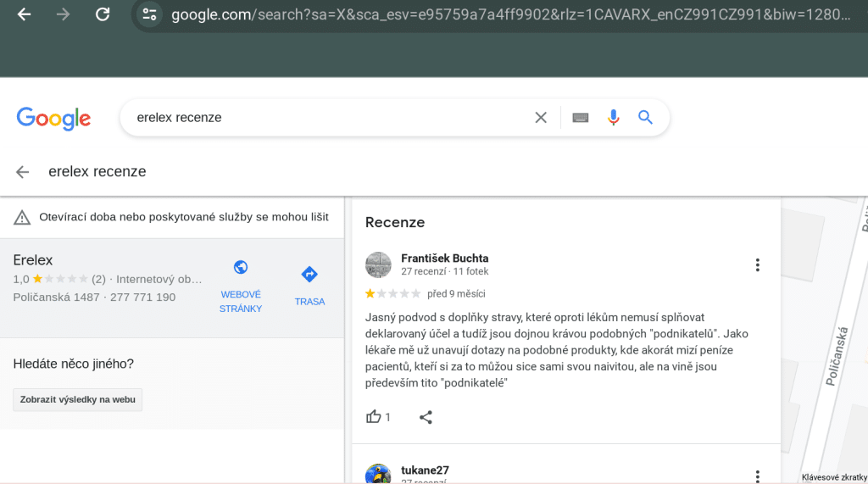Screen dimensions: 868x484
Task: Go back with the browser back arrow
Action: pyautogui.click(x=24, y=14)
